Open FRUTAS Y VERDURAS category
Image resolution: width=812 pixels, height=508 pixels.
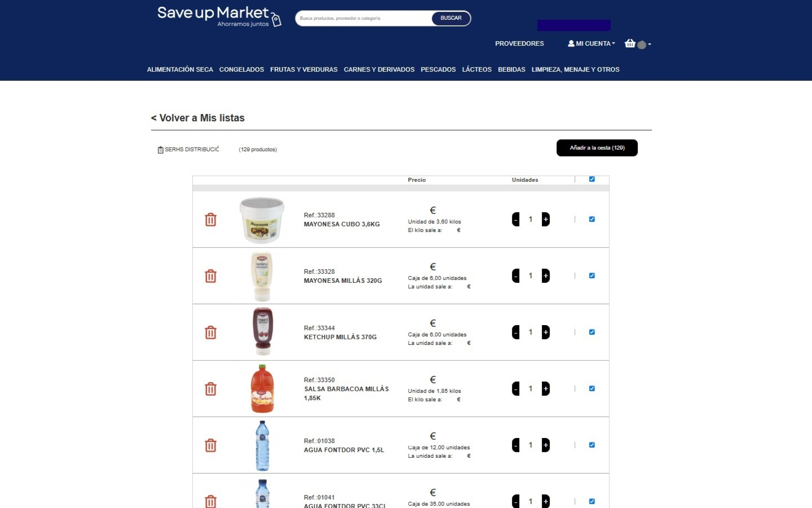pyautogui.click(x=304, y=69)
